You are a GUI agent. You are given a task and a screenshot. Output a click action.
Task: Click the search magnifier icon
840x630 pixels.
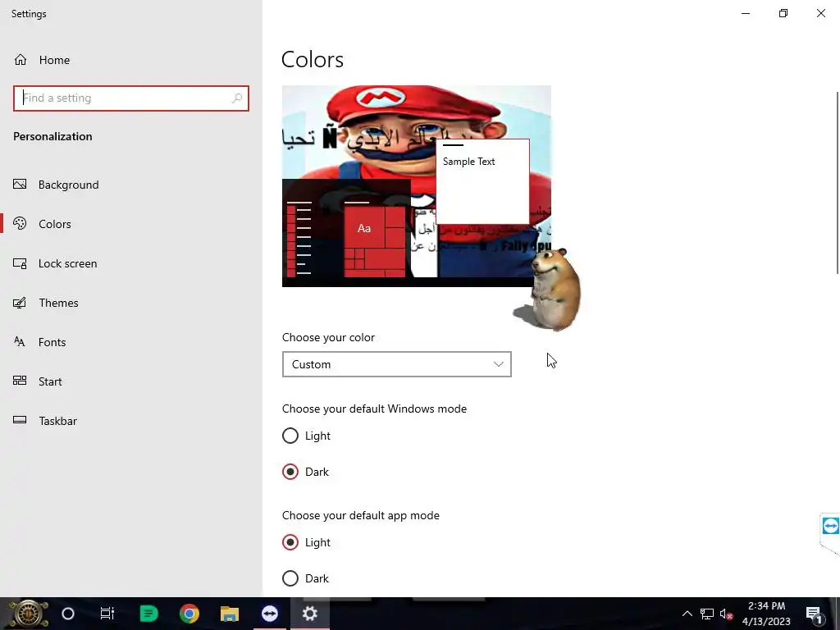237,98
